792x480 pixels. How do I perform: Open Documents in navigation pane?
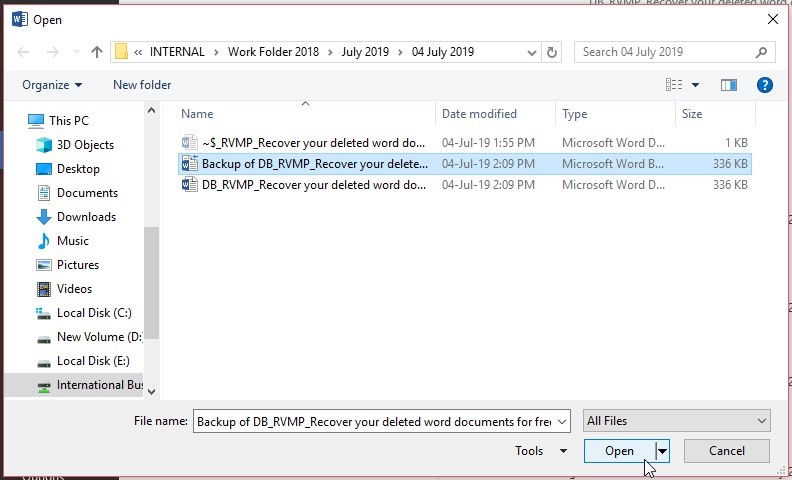tap(77, 193)
